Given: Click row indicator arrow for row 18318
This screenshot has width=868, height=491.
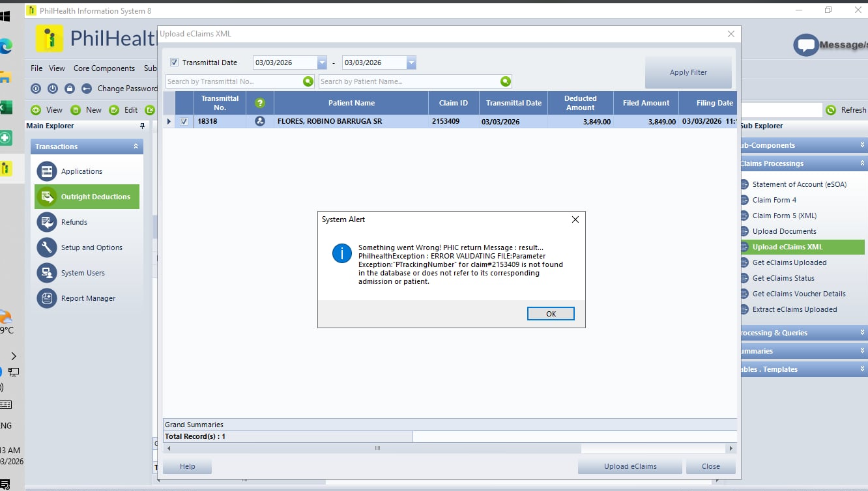Looking at the screenshot, I should click(169, 121).
